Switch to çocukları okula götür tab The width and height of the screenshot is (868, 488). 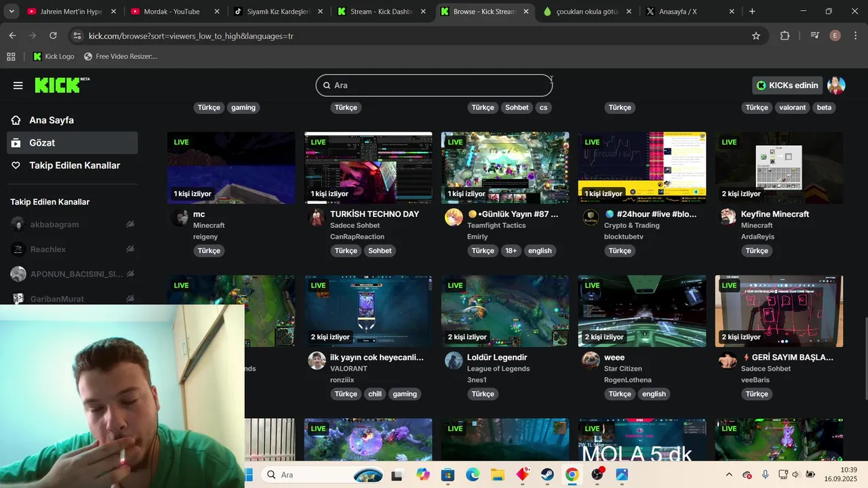[587, 12]
